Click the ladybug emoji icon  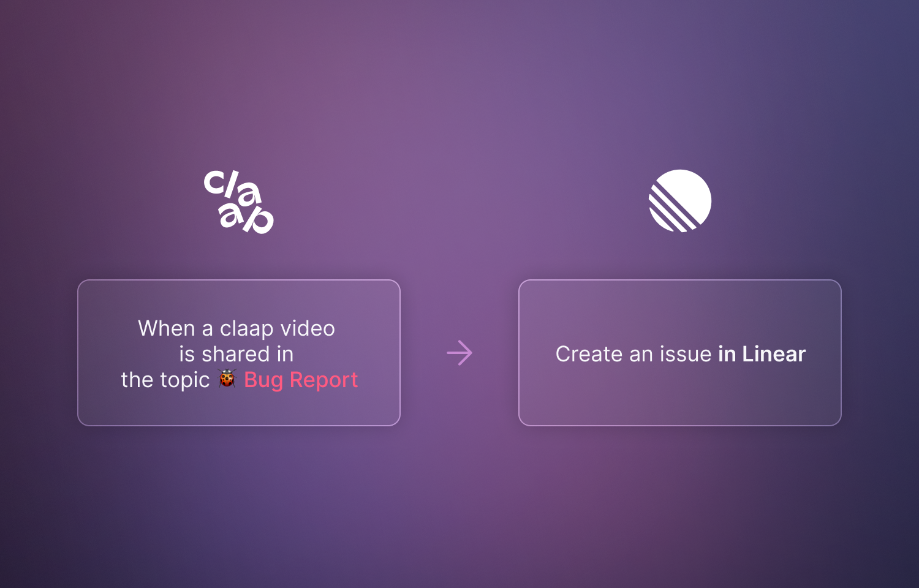pyautogui.click(x=227, y=379)
